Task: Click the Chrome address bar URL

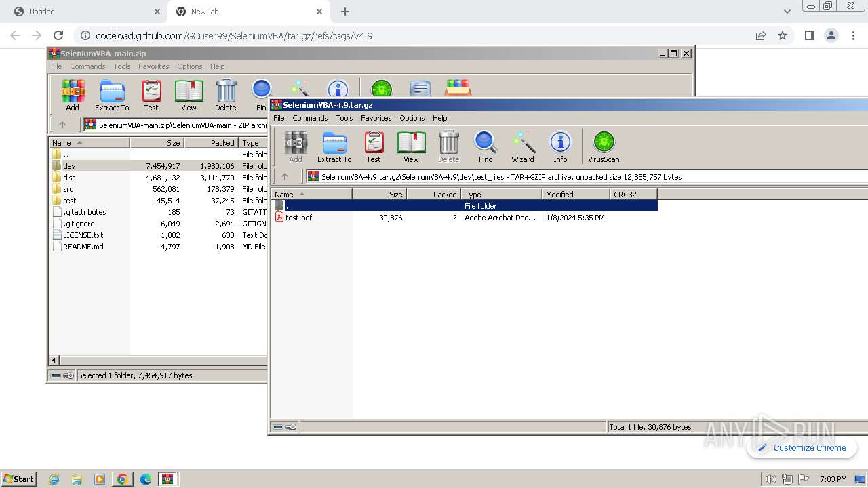Action: pyautogui.click(x=234, y=36)
